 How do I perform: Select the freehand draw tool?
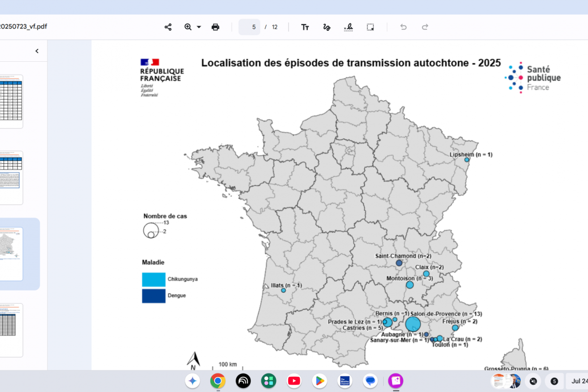pyautogui.click(x=327, y=27)
